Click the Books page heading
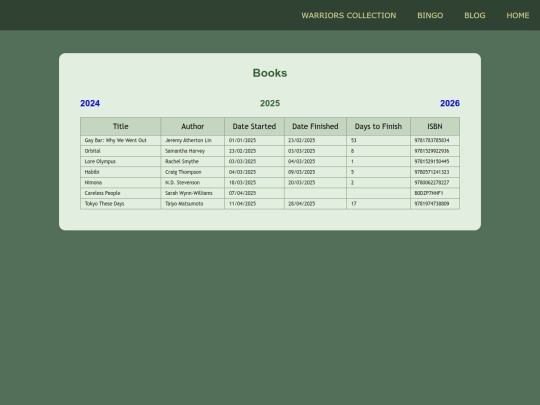Viewport: 540px width, 405px height. (x=270, y=73)
